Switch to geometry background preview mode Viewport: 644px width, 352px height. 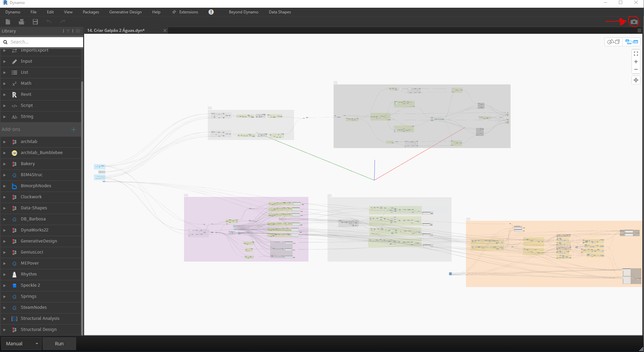pos(613,42)
